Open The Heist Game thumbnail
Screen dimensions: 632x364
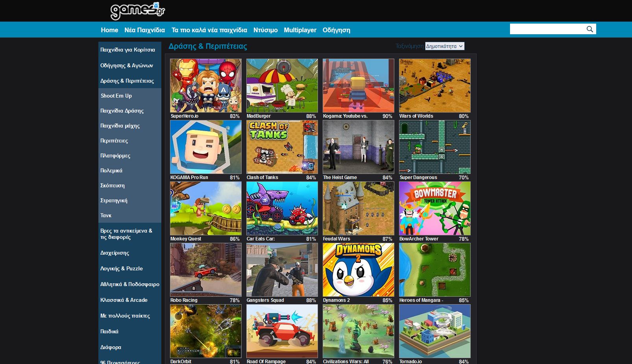(359, 147)
